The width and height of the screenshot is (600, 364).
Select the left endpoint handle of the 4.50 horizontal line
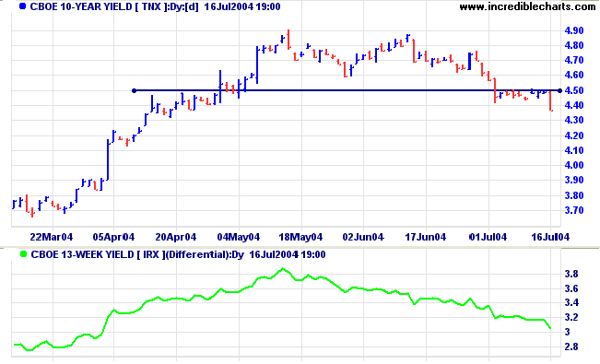click(x=134, y=90)
